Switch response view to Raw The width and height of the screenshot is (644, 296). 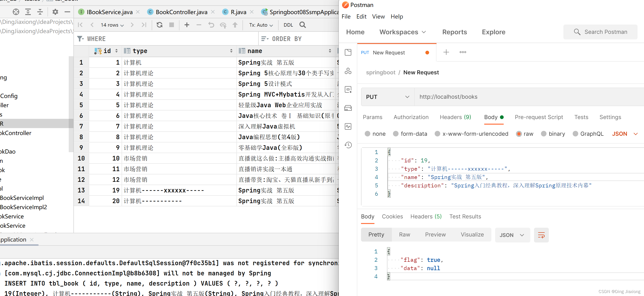[x=405, y=234]
